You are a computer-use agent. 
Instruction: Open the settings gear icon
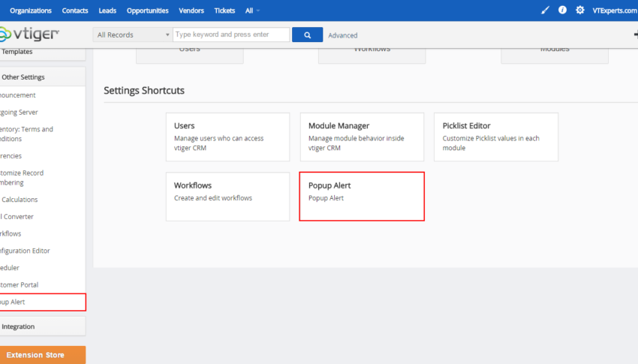click(579, 11)
